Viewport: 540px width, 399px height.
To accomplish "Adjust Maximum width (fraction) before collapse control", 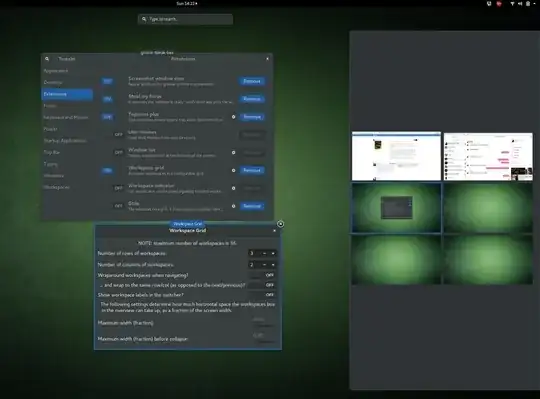I will [263, 338].
